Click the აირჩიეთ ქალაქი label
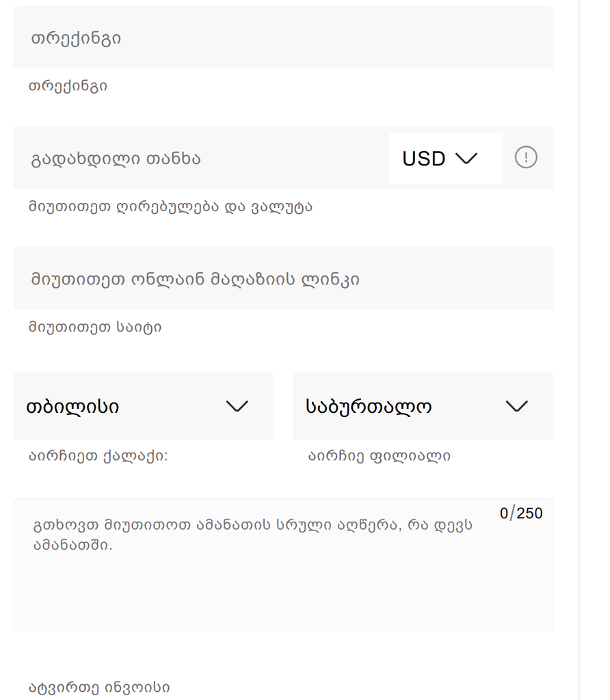This screenshot has height=700, width=610. pos(98,456)
